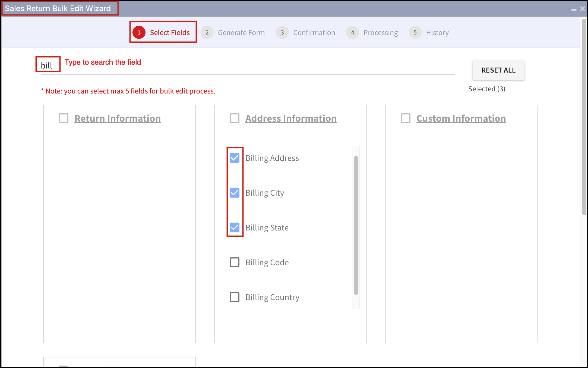Switch to the History step tab
The image size is (588, 368).
437,33
